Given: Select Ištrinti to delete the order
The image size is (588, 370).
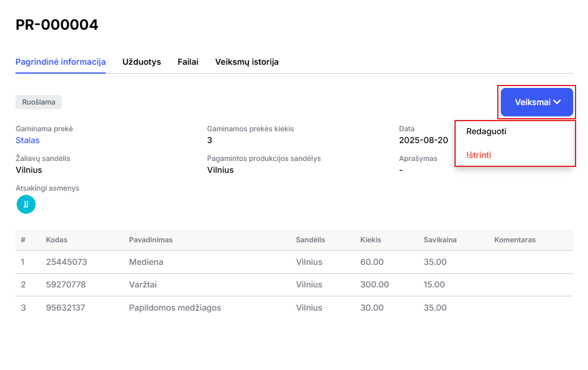Looking at the screenshot, I should [x=478, y=155].
